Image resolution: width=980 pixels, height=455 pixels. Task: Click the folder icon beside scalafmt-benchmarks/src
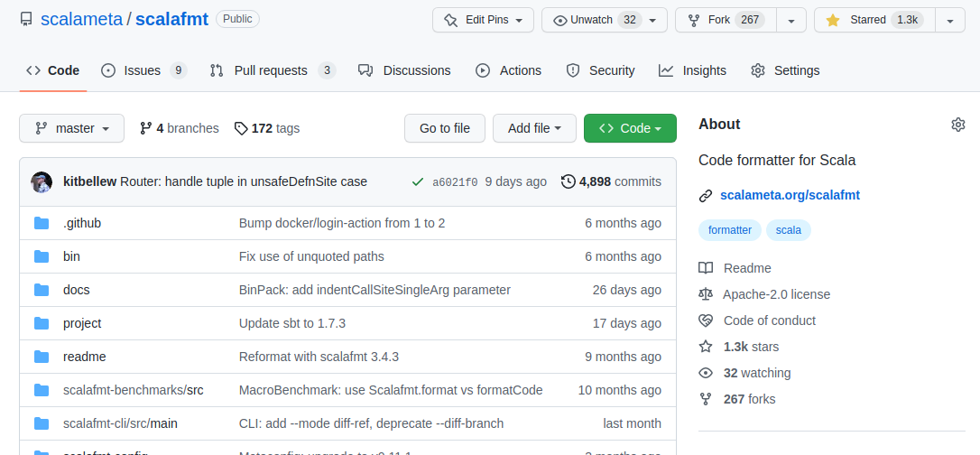point(42,390)
